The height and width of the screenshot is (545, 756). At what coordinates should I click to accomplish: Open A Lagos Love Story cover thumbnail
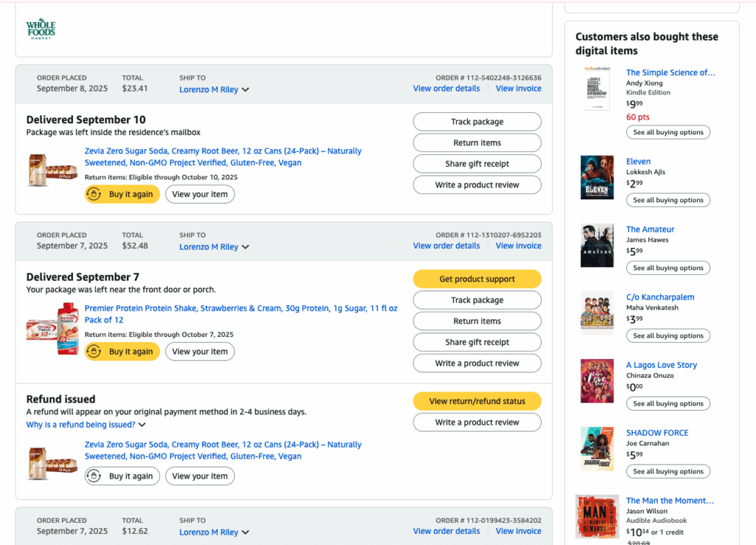pos(597,381)
